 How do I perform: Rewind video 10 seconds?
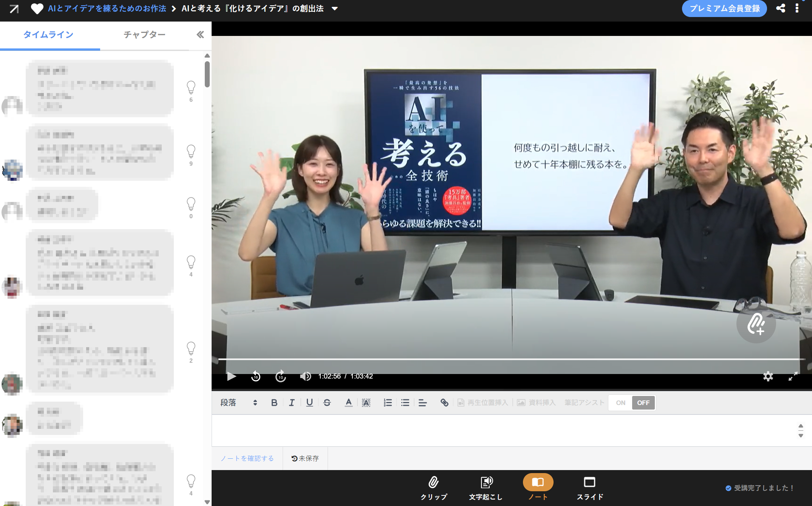click(256, 376)
